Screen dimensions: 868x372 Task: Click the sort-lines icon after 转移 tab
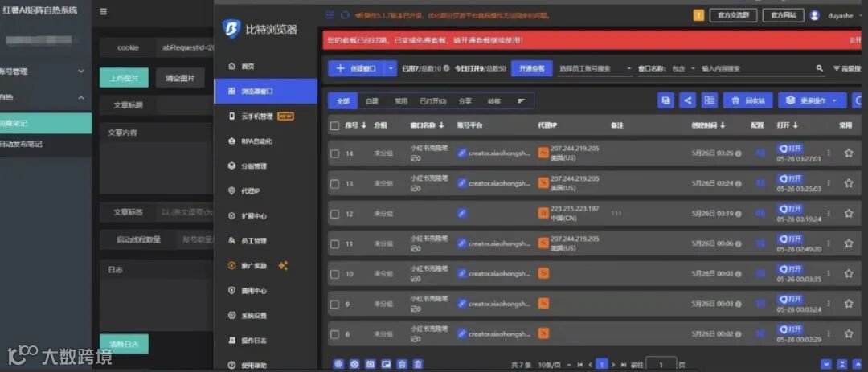tap(521, 100)
